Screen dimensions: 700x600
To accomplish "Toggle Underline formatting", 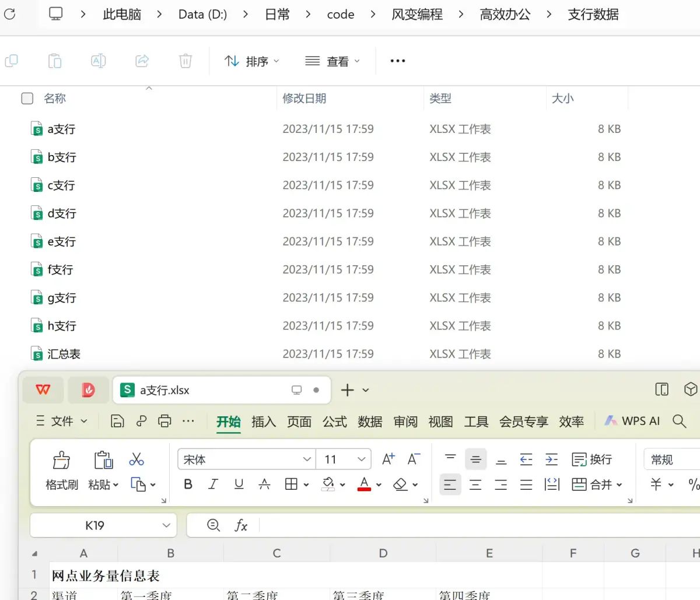I will click(239, 484).
